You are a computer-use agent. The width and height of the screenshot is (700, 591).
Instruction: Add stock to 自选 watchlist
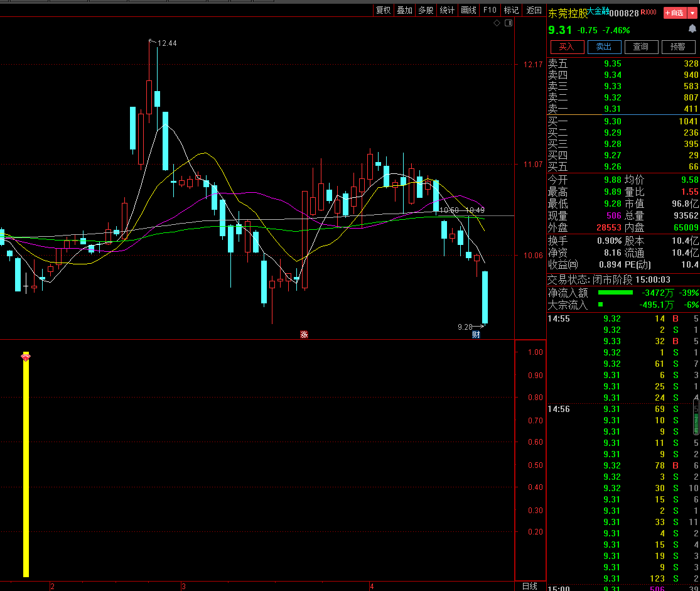coord(674,13)
